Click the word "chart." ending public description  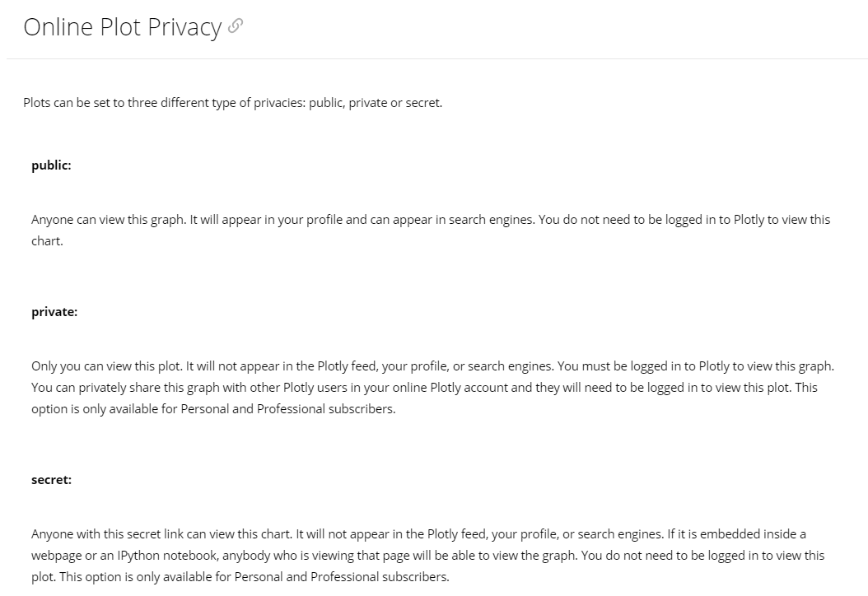tap(47, 241)
